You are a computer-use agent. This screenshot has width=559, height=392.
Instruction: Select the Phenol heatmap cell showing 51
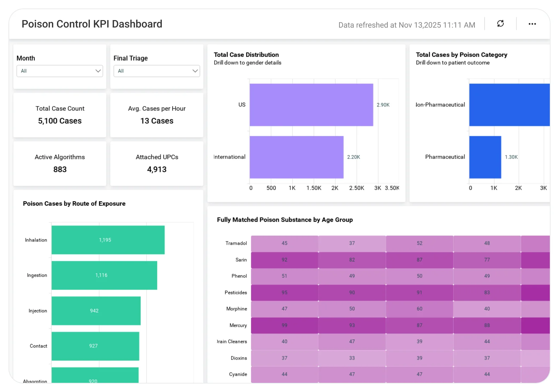coord(284,276)
